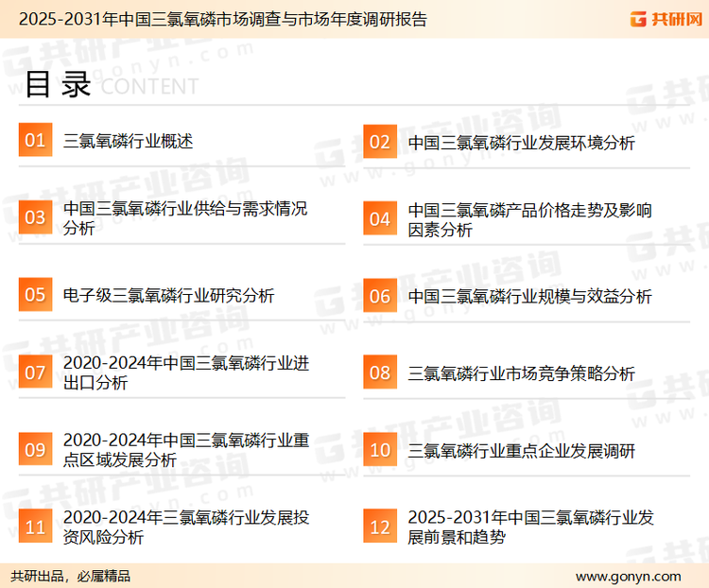
Task: Select chapter title 电子级三氯氧磷行业研究分析
Action: [168, 295]
